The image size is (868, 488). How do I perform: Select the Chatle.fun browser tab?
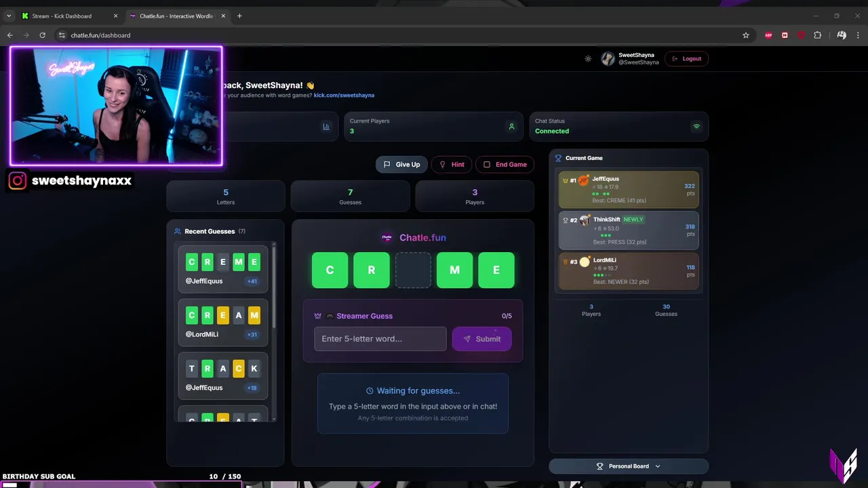click(x=176, y=16)
